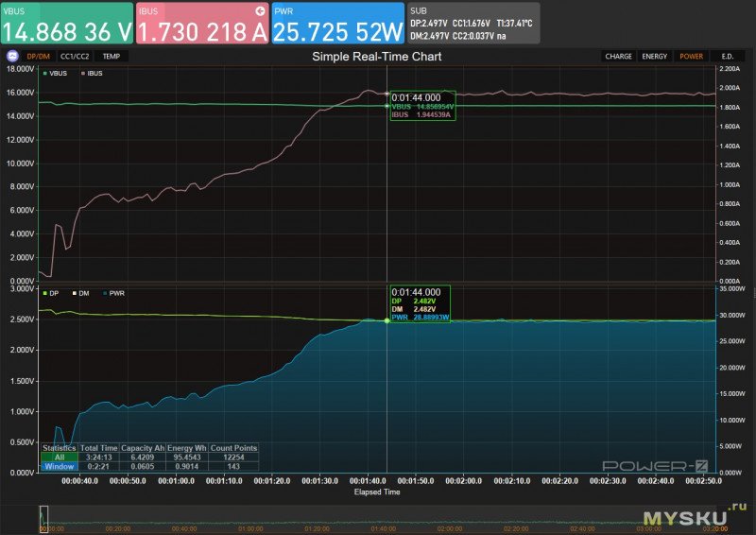756x535 pixels.
Task: Click the arrow icon in the IBUS panel
Action: click(260, 9)
